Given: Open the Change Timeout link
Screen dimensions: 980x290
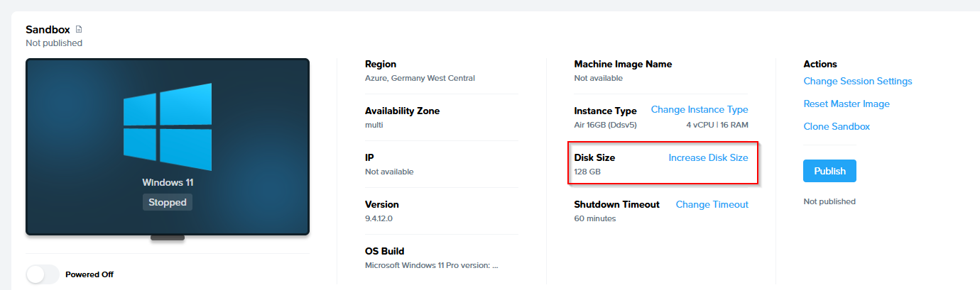Looking at the screenshot, I should coord(712,204).
